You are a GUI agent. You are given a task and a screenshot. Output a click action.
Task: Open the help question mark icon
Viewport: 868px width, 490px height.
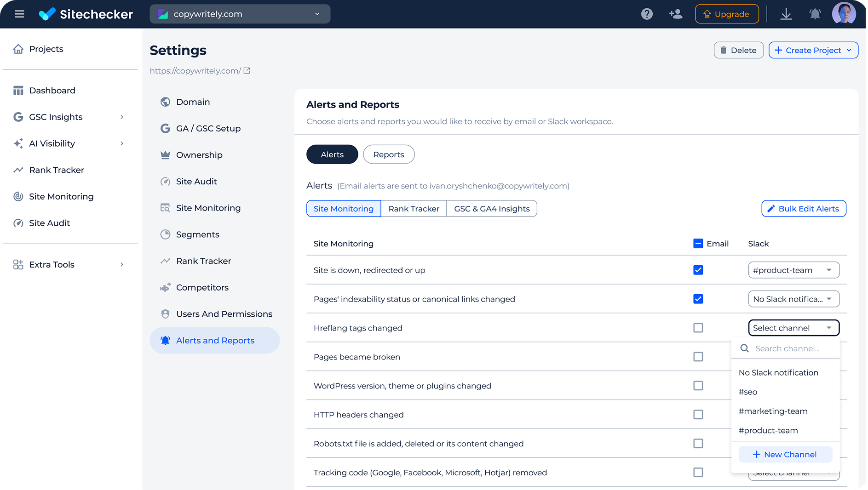pos(647,14)
